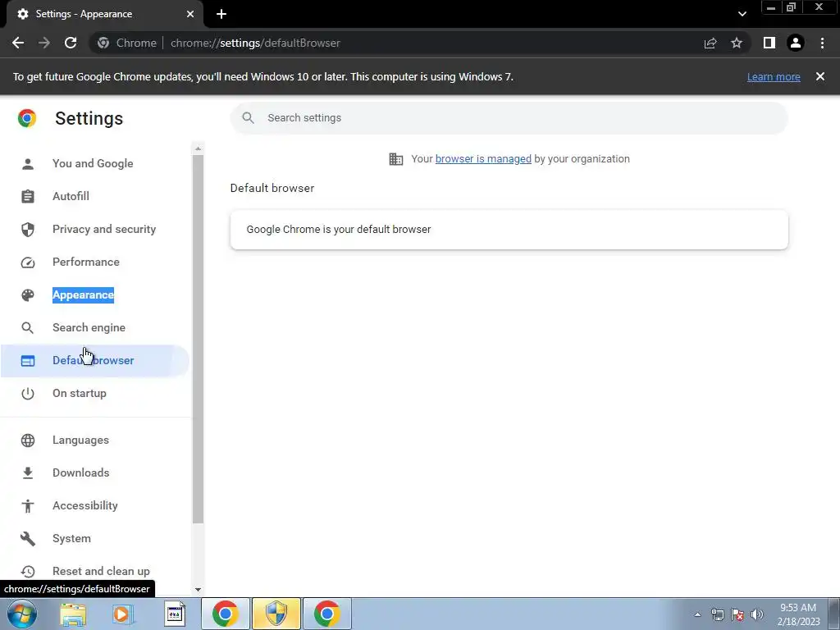Image resolution: width=840 pixels, height=630 pixels.
Task: Open System settings section
Action: [x=71, y=538]
